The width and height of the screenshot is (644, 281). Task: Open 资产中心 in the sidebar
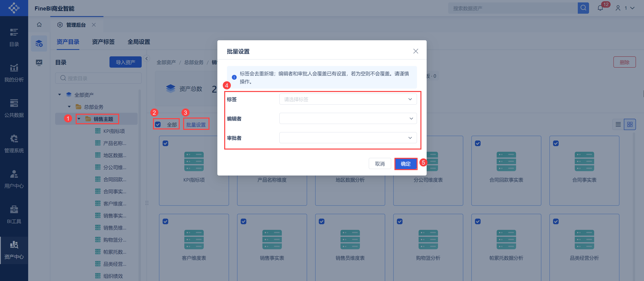[14, 250]
